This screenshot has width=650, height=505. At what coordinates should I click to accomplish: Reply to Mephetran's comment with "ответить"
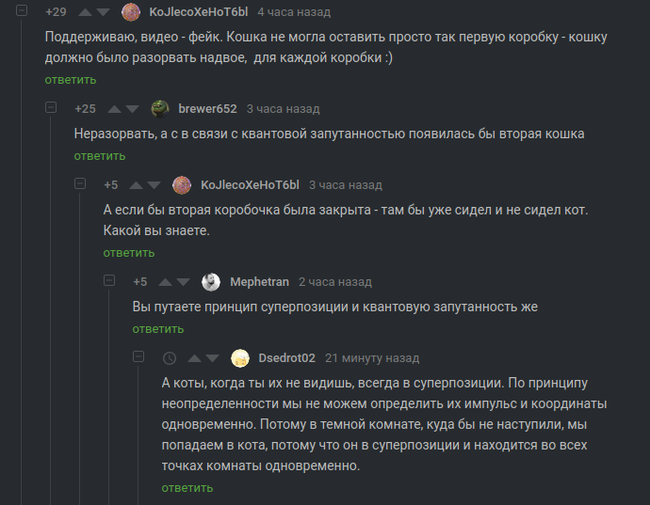(x=158, y=329)
